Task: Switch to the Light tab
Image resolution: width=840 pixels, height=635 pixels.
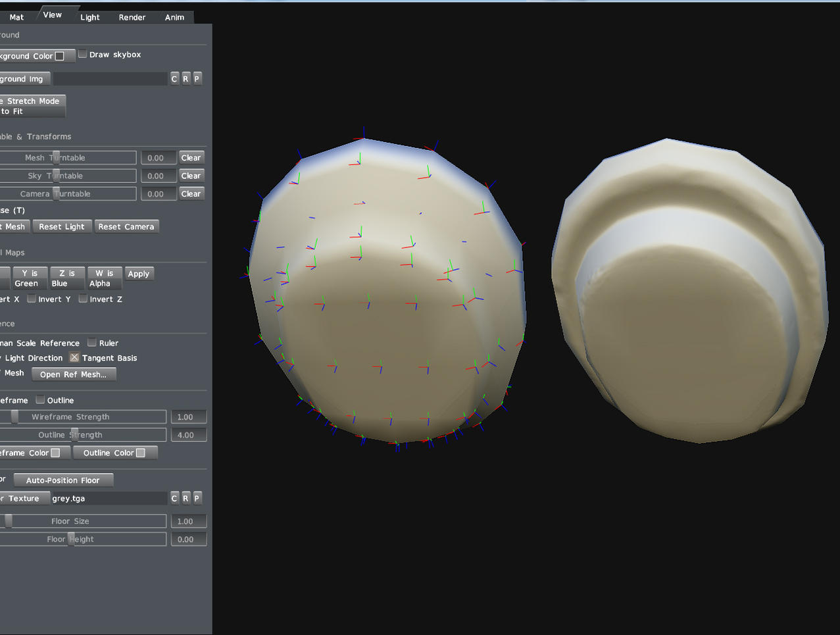Action: point(89,17)
